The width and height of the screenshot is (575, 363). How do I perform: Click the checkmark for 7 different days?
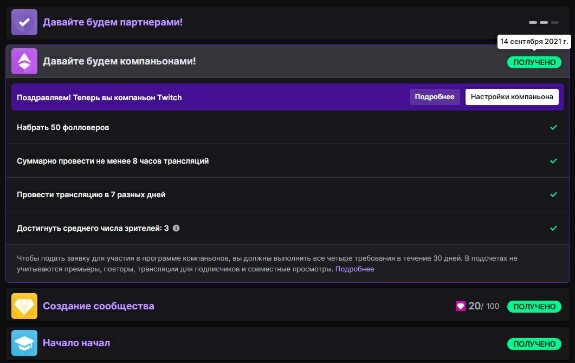coord(553,194)
